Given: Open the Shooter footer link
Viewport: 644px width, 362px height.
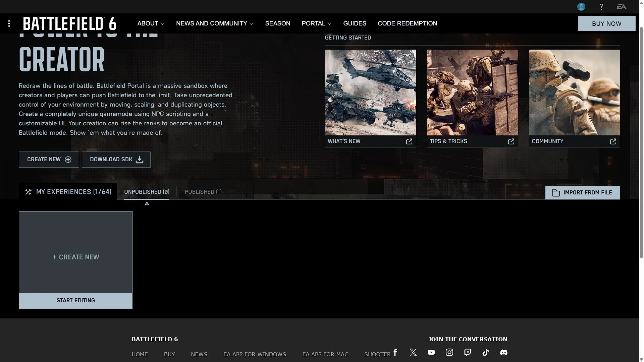Looking at the screenshot, I should click(377, 354).
